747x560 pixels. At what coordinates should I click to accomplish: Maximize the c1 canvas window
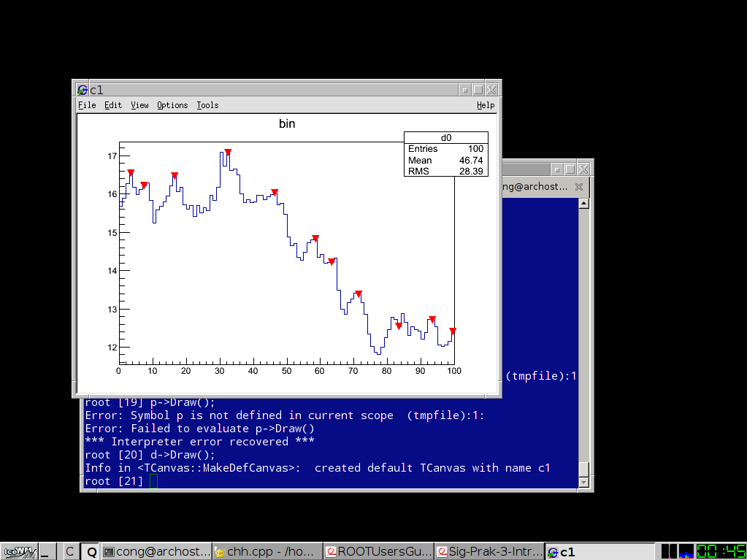point(478,90)
